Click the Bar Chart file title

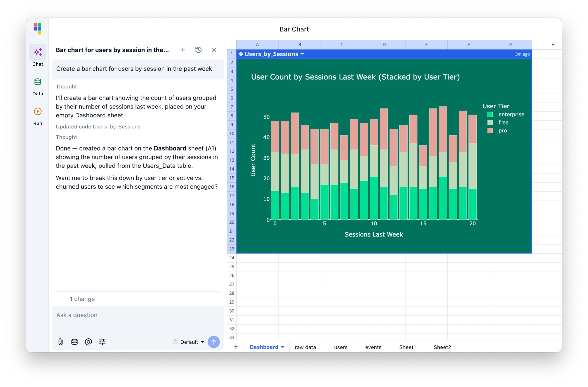click(294, 29)
